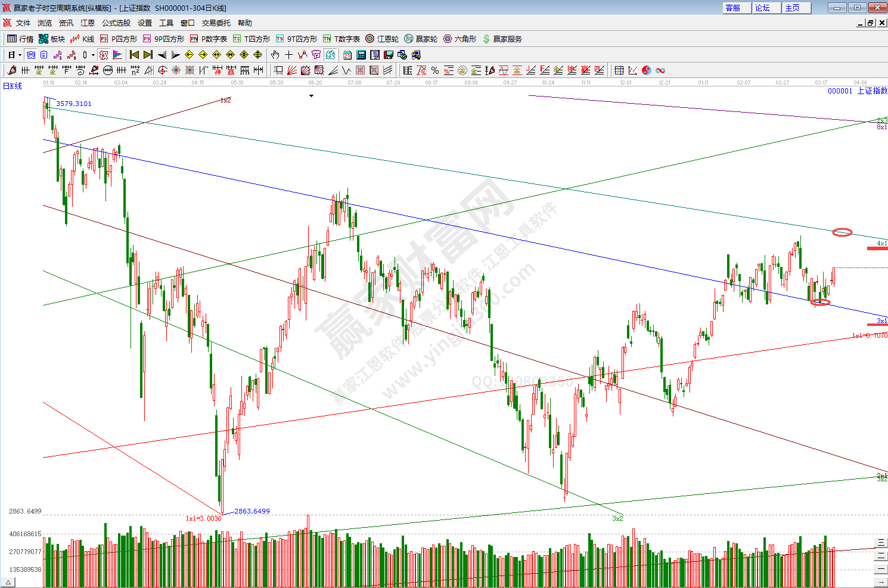Click the red 4x1 level marker
This screenshot has width=888, height=588.
pyautogui.click(x=877, y=248)
